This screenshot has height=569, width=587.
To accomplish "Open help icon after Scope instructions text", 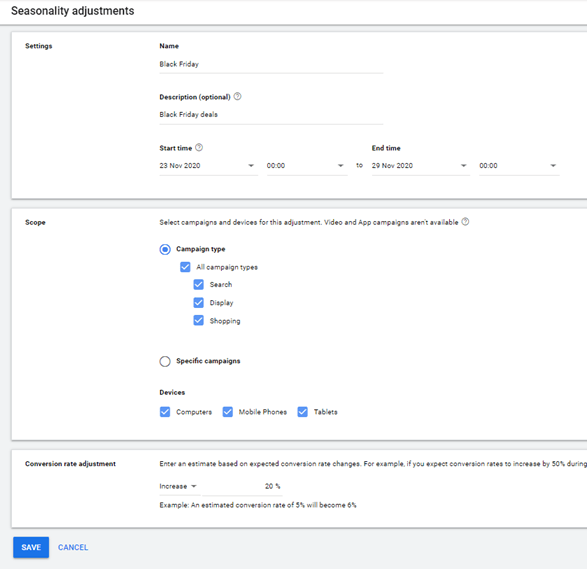I will click(465, 222).
